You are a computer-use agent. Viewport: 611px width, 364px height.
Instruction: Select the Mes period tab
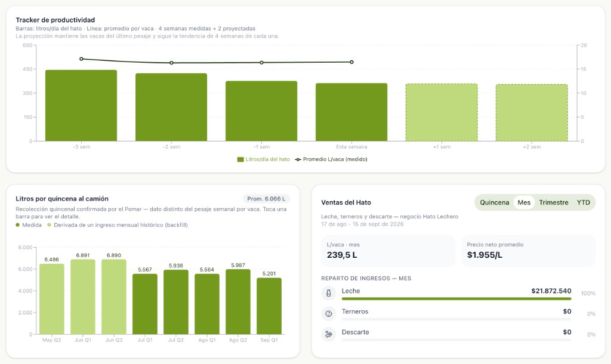[x=524, y=202]
